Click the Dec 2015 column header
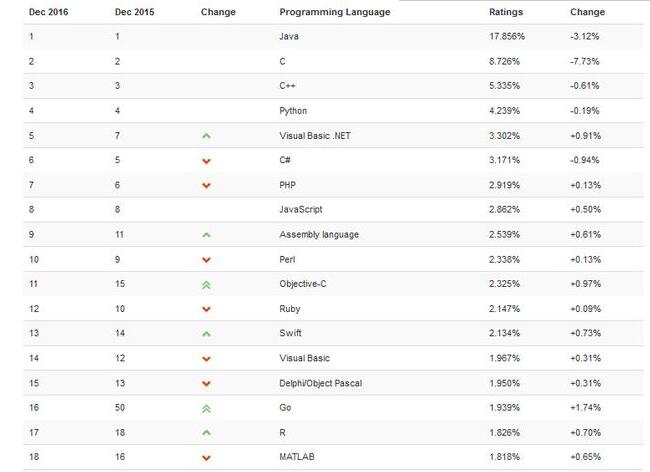Image resolution: width=650 pixels, height=472 pixels. pos(134,12)
